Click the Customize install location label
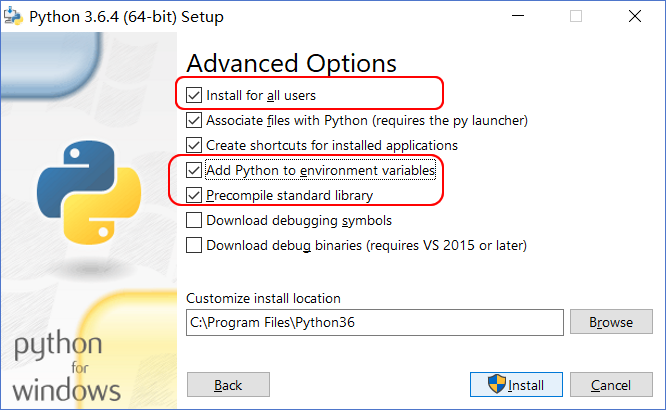The image size is (666, 410). [x=264, y=298]
